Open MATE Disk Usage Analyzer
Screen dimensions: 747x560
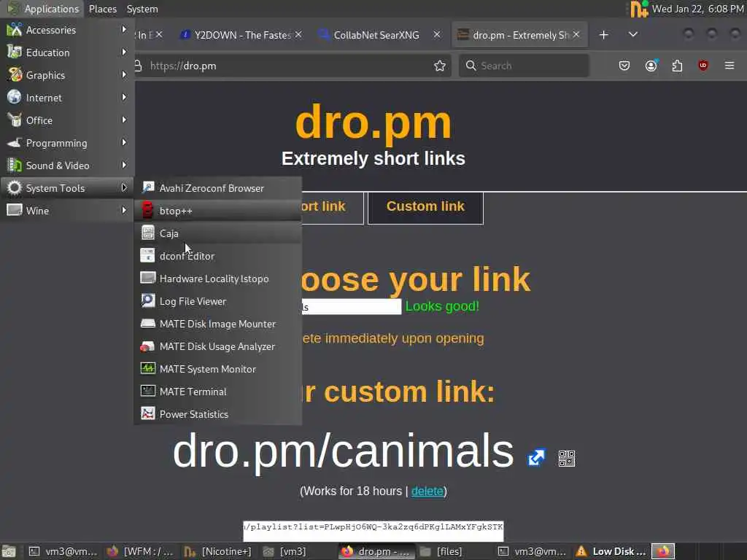pos(218,346)
